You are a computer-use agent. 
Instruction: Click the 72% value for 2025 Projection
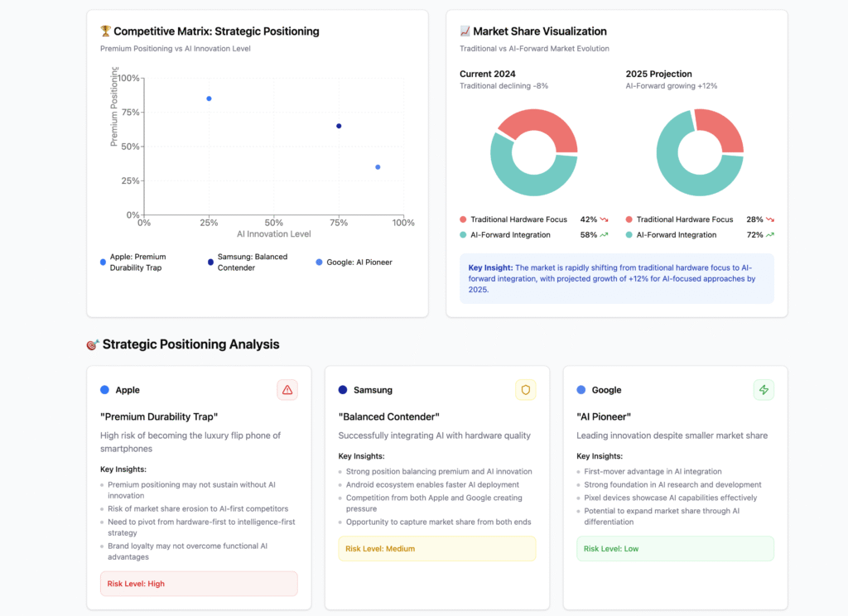click(x=754, y=234)
